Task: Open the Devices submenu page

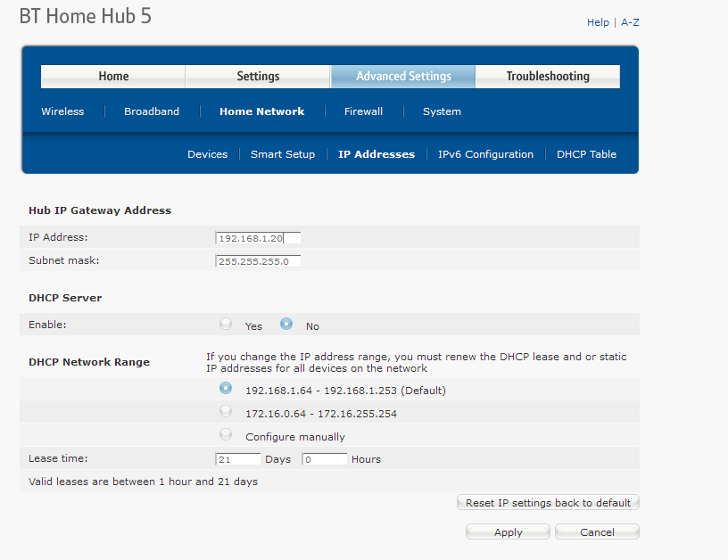Action: [x=207, y=154]
